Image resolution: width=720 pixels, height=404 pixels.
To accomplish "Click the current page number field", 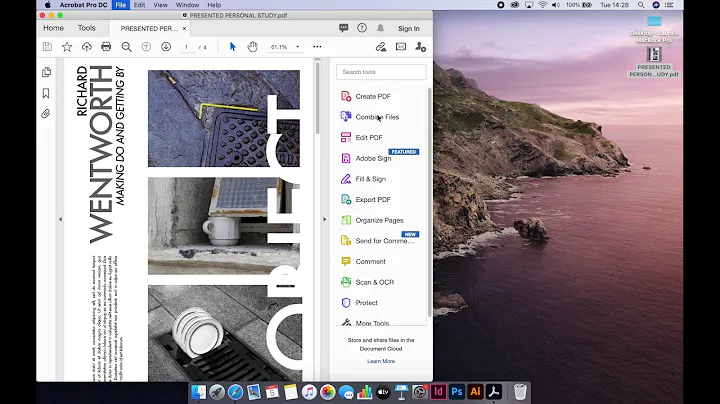I will pos(187,47).
